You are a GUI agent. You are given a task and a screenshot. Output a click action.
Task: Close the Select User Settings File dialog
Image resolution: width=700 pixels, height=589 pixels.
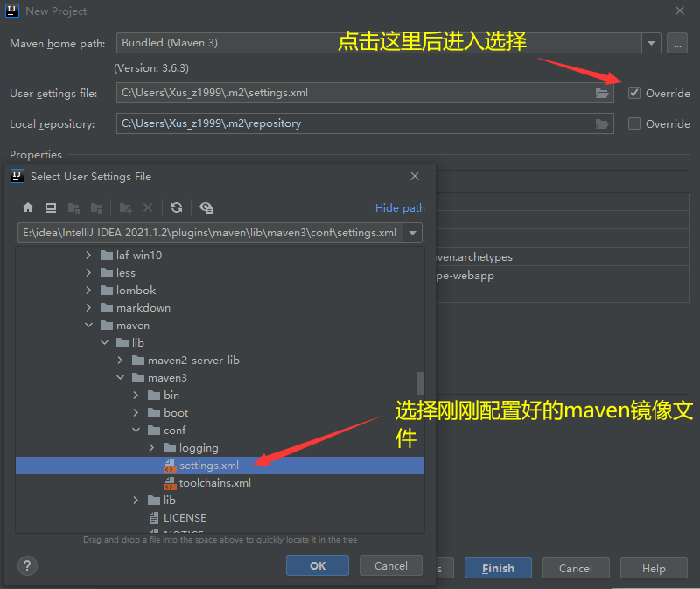tap(415, 177)
